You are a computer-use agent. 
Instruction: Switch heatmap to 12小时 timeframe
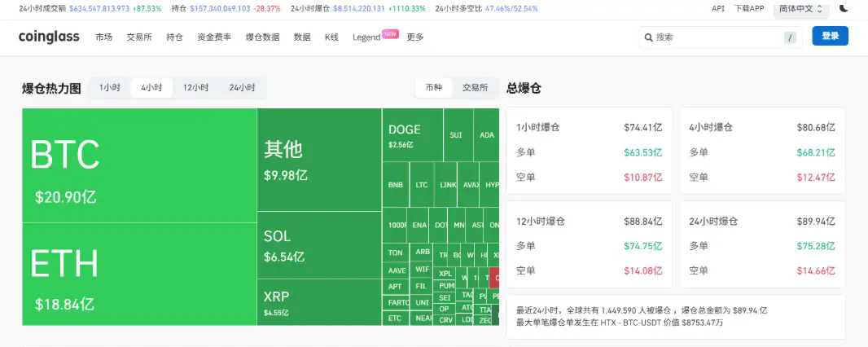point(195,88)
